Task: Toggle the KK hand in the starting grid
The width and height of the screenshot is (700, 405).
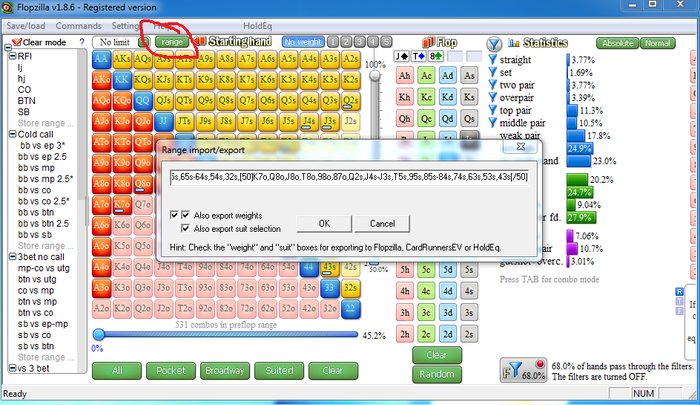Action: click(122, 79)
